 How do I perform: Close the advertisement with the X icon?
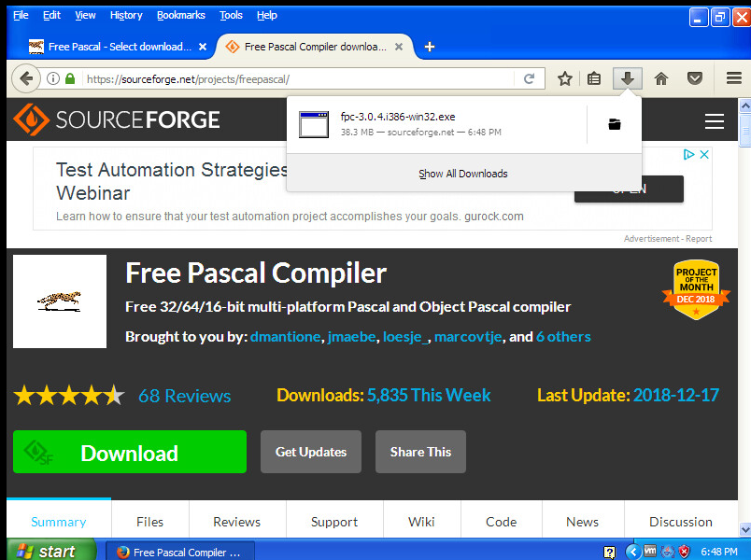tap(704, 155)
